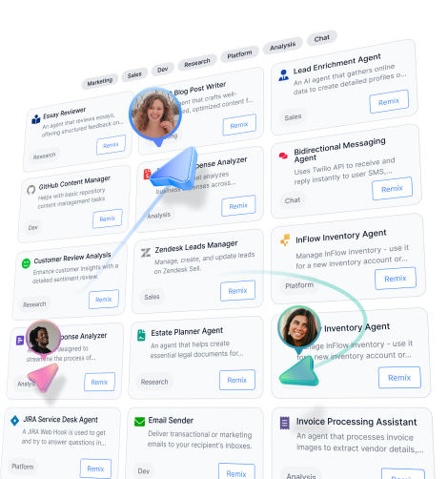Click the Lead Enrichment Agent person icon
Screen dimensions: 448x479
tap(283, 75)
